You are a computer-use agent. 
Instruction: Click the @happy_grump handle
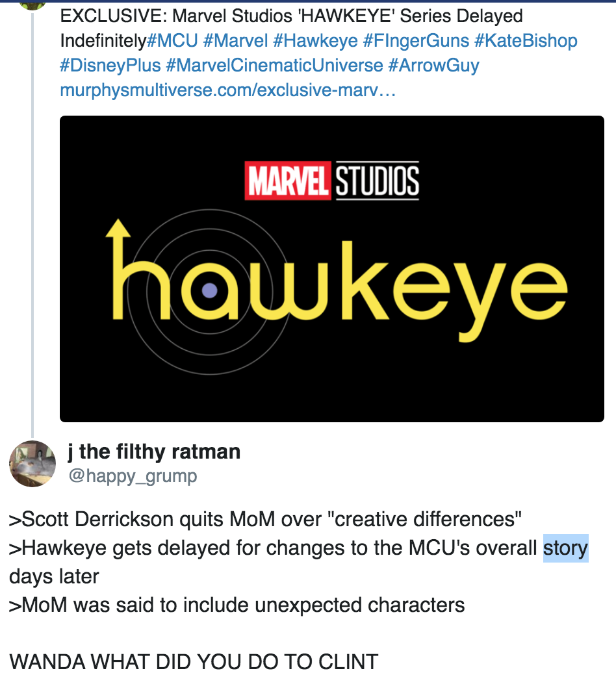pyautogui.click(x=133, y=476)
